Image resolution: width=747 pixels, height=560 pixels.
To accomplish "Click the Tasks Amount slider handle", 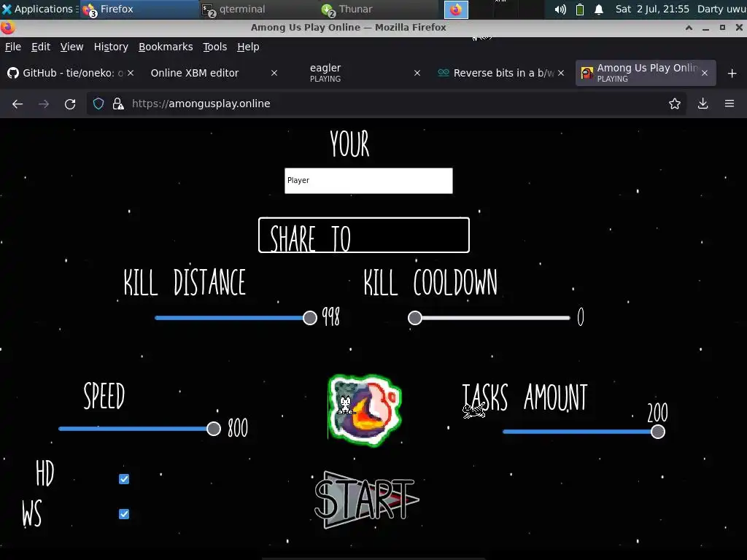I will [x=658, y=432].
